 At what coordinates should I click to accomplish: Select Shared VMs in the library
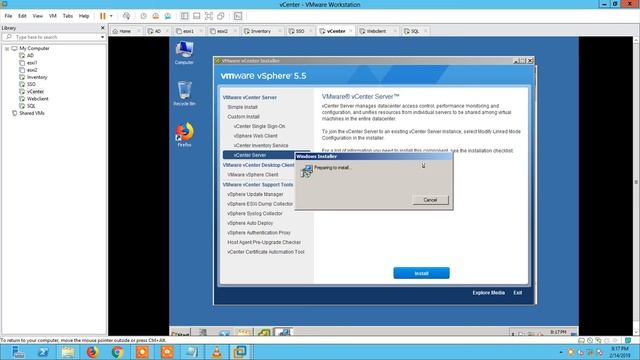[x=31, y=113]
